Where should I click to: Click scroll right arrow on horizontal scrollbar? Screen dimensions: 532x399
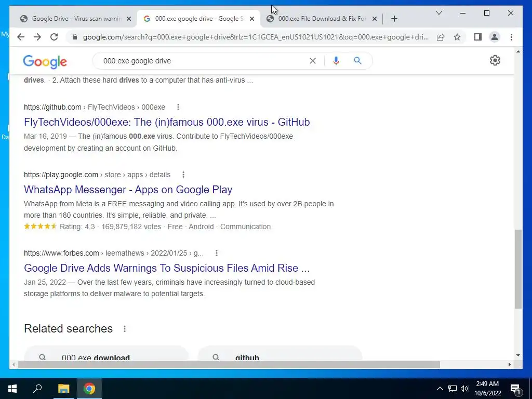coord(509,364)
